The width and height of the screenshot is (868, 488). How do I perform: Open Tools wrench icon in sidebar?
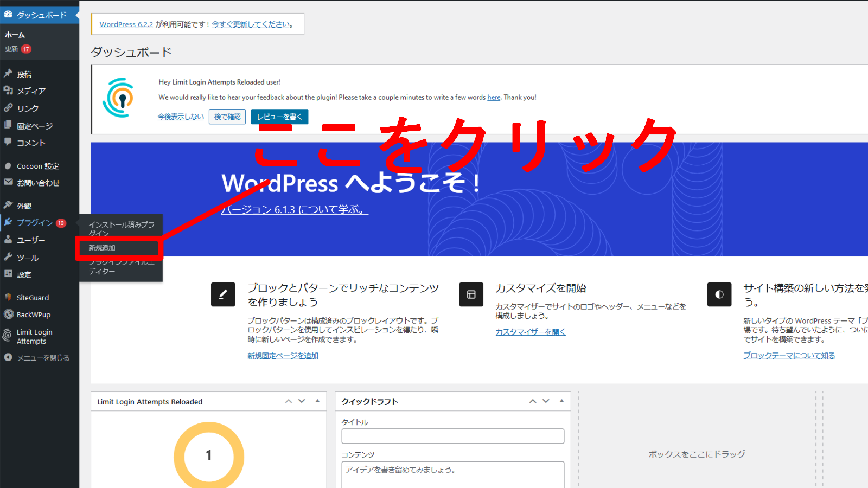click(8, 257)
